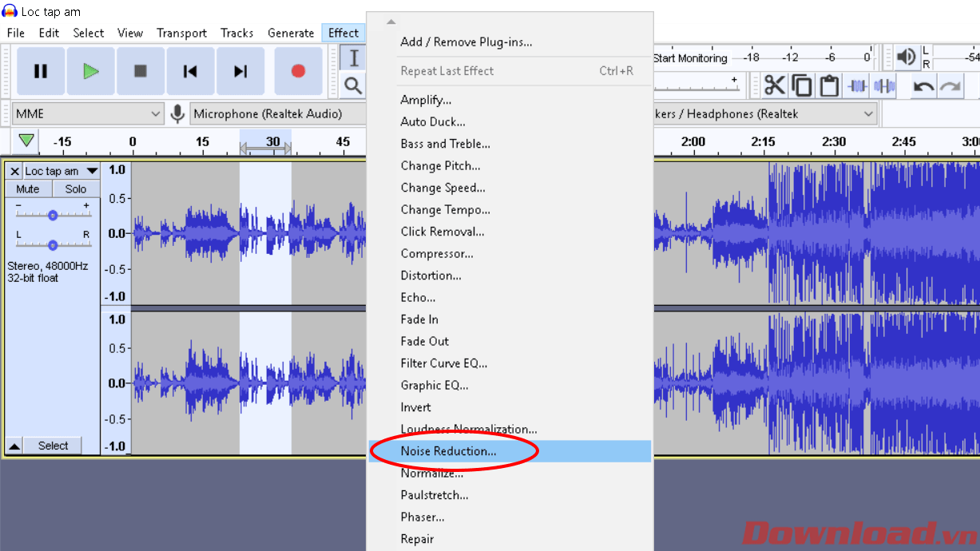Adjust the track gain slider

pos(53,213)
